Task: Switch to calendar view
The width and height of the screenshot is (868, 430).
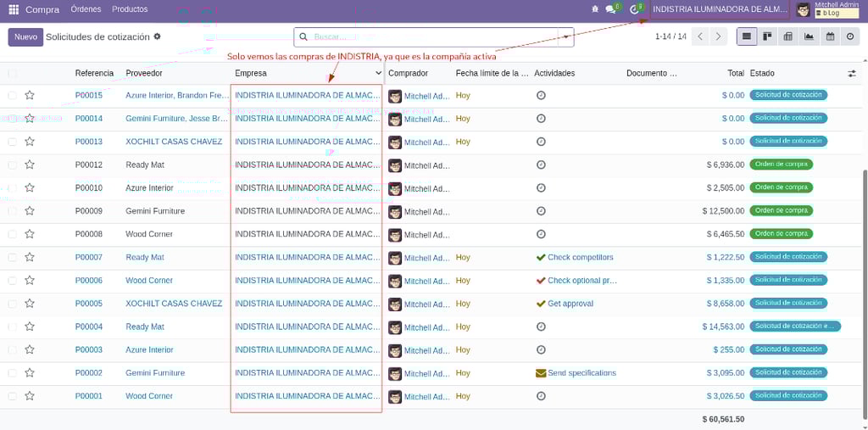Action: tap(830, 36)
